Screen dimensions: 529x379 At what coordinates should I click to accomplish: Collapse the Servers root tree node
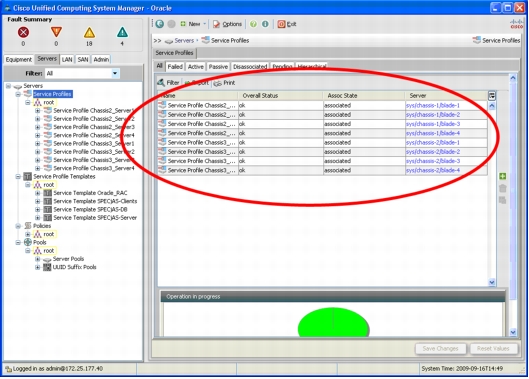[8, 86]
